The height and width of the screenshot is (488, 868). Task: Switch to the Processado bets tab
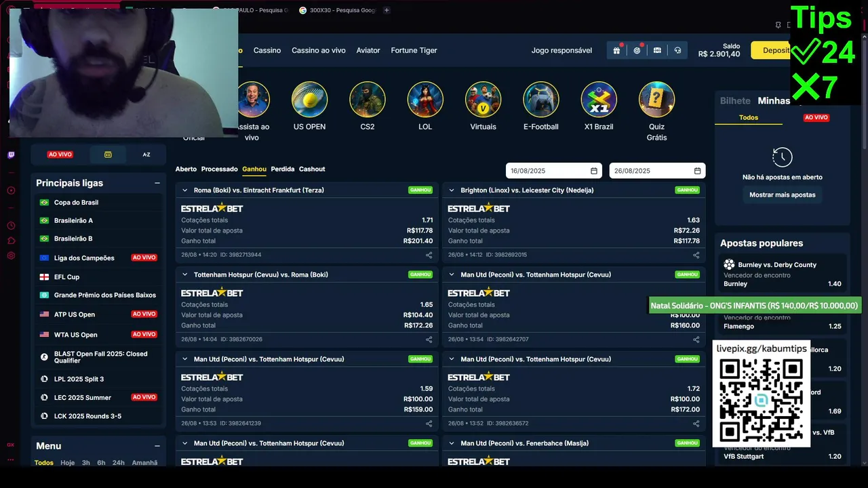pyautogui.click(x=220, y=169)
